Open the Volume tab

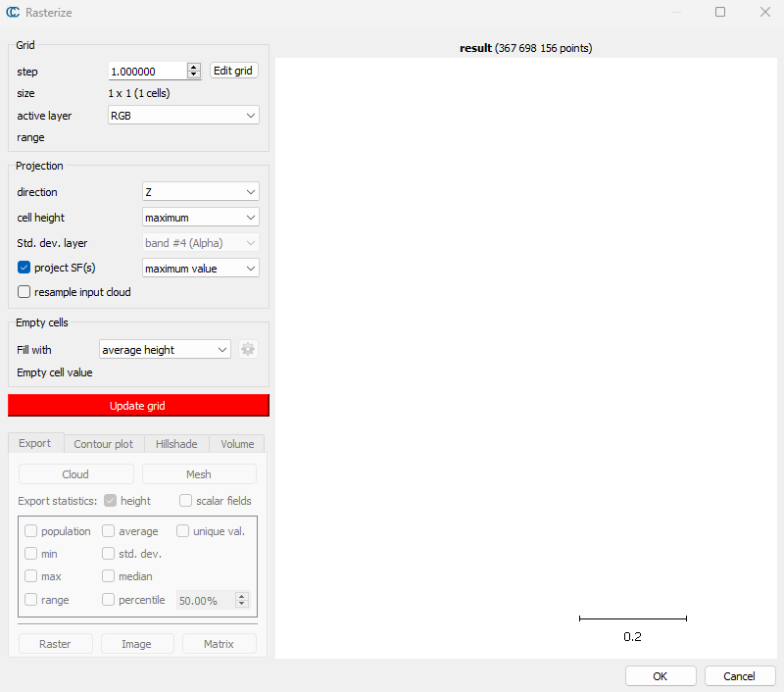[237, 444]
